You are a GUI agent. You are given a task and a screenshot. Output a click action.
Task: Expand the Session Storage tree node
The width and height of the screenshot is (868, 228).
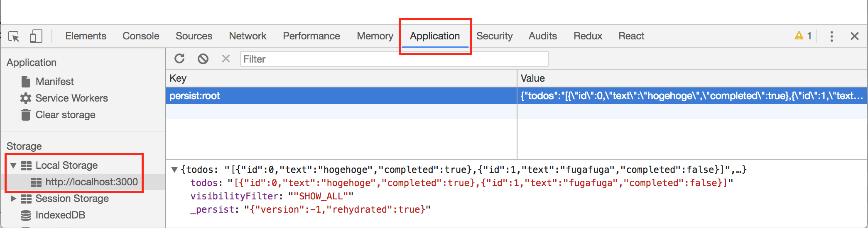(13, 199)
